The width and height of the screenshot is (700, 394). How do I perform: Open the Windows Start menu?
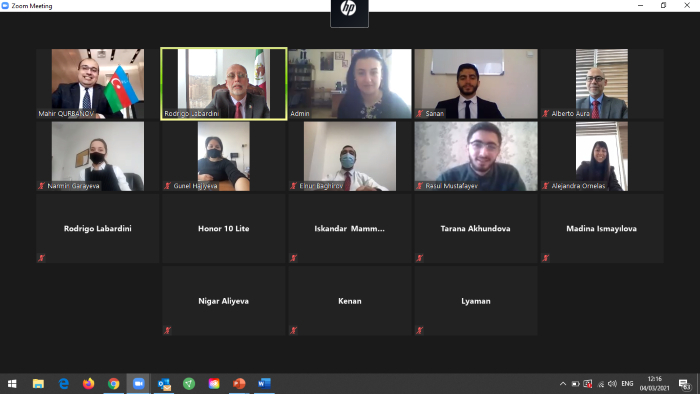12,384
